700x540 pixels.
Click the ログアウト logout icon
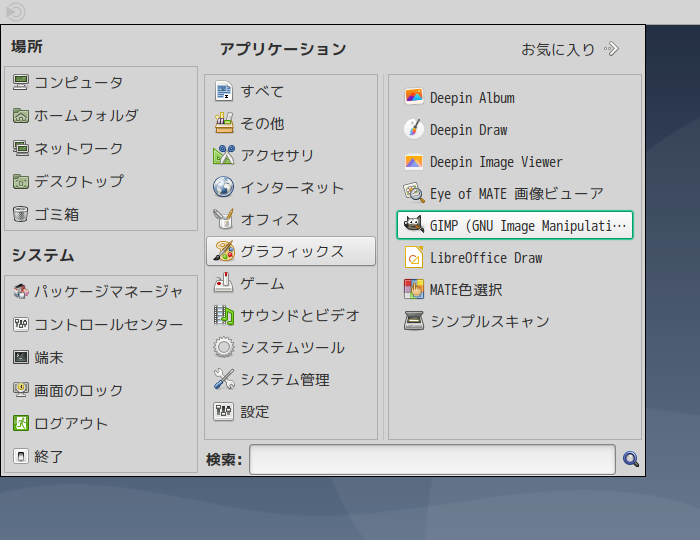coord(21,423)
